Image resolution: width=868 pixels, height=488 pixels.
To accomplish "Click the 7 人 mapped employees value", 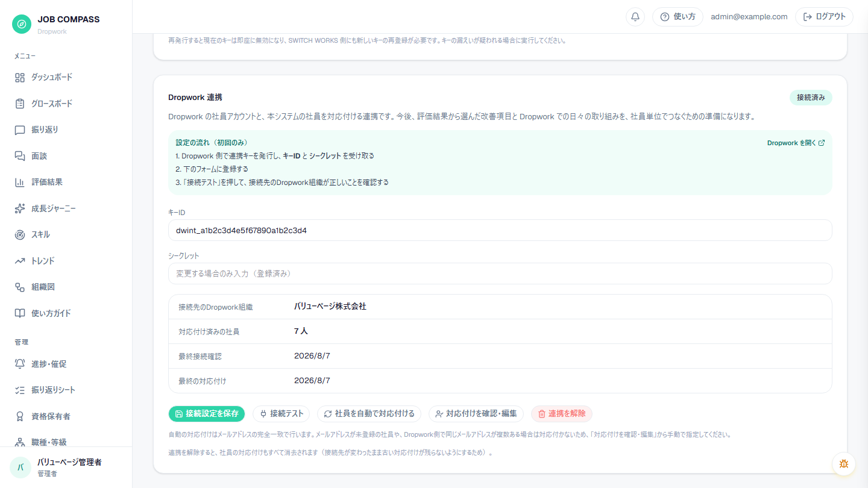I will 301,331.
